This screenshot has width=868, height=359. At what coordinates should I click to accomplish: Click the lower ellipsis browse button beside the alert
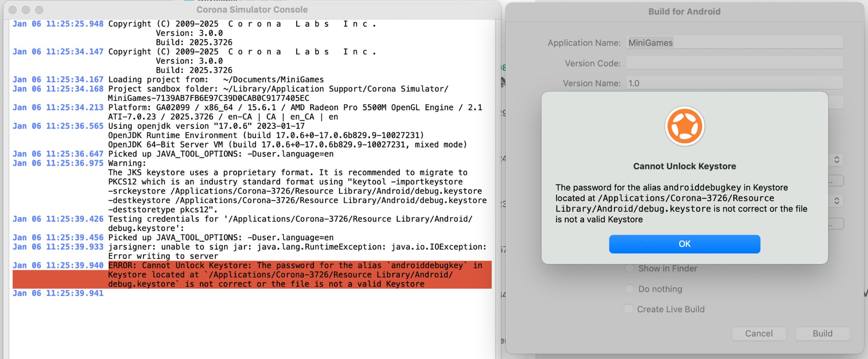click(836, 224)
